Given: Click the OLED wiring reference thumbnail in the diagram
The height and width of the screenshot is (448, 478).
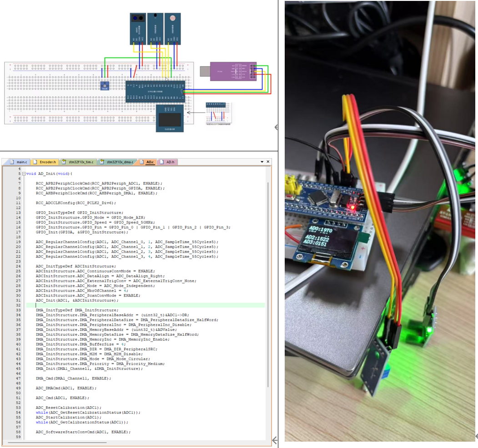Looking at the screenshot, I should coord(218,114).
